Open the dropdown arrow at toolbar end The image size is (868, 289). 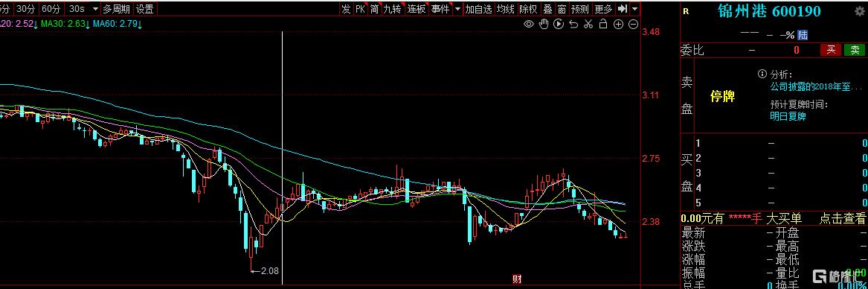634,9
